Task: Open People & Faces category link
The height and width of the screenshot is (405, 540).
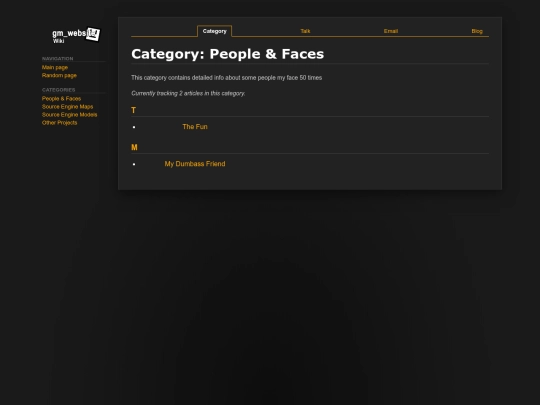Action: coord(61,98)
